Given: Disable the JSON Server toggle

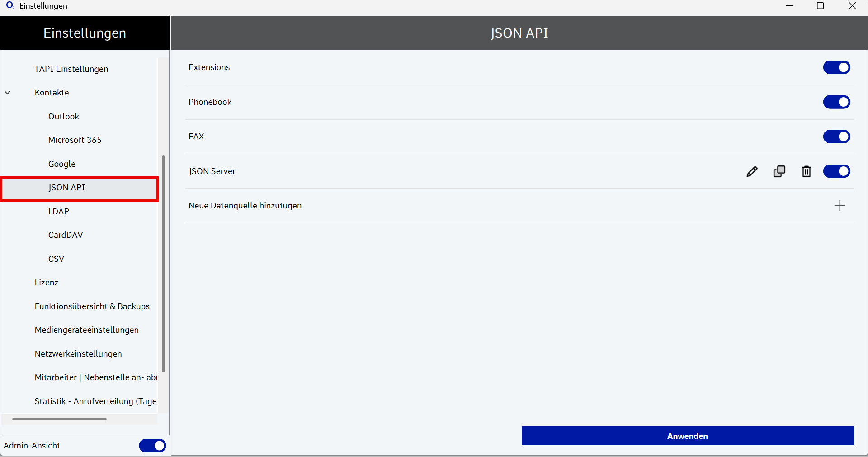Looking at the screenshot, I should (836, 171).
